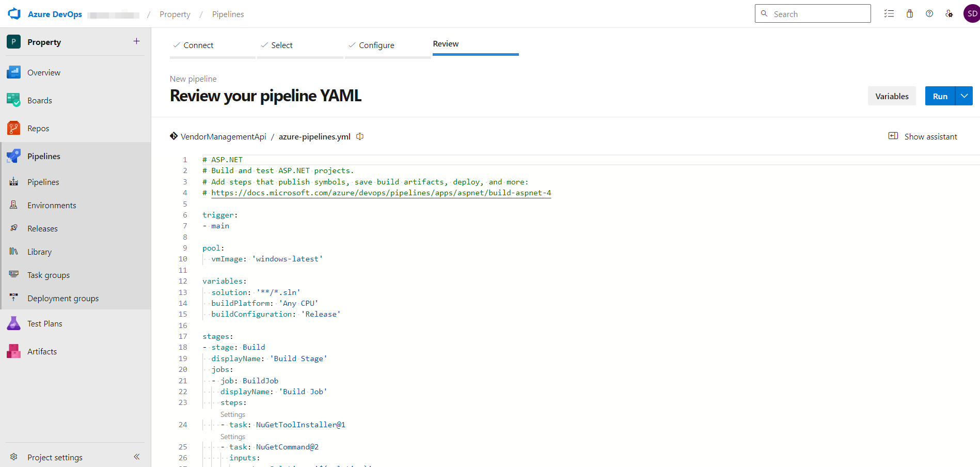
Task: Click the Variables button
Action: [x=892, y=96]
